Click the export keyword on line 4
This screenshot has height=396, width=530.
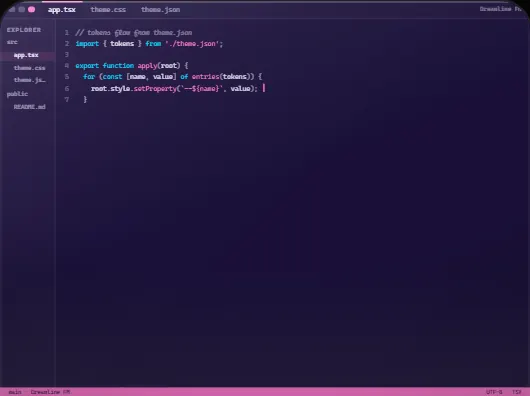tap(87, 66)
